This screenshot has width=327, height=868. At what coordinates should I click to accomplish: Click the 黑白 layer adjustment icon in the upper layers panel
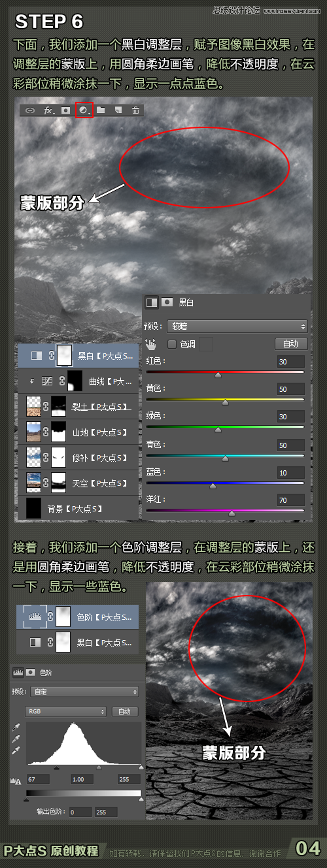(36, 355)
